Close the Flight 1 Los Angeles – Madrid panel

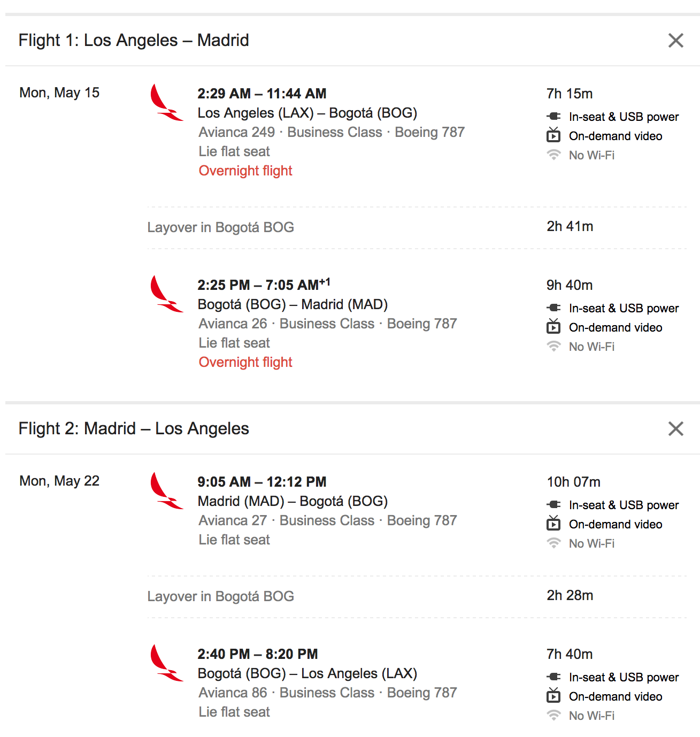[675, 40]
